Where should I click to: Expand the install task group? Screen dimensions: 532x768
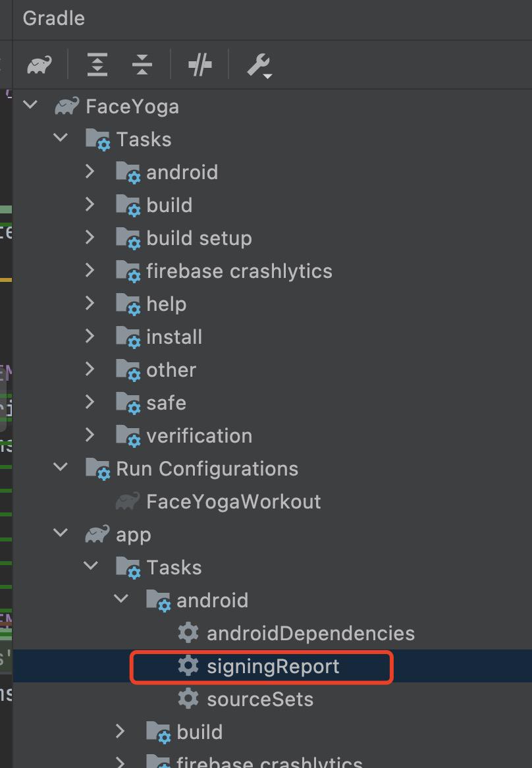[x=90, y=336]
